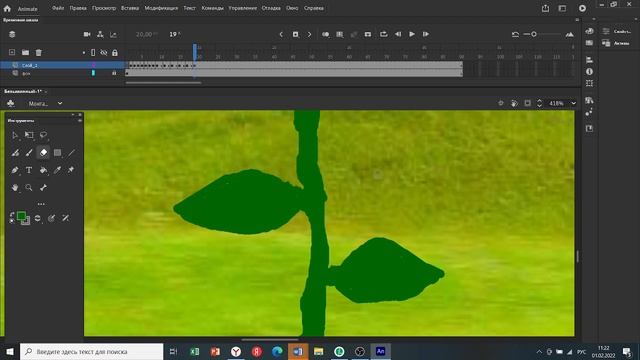
Task: Open the Просмотр menu
Action: (104, 8)
